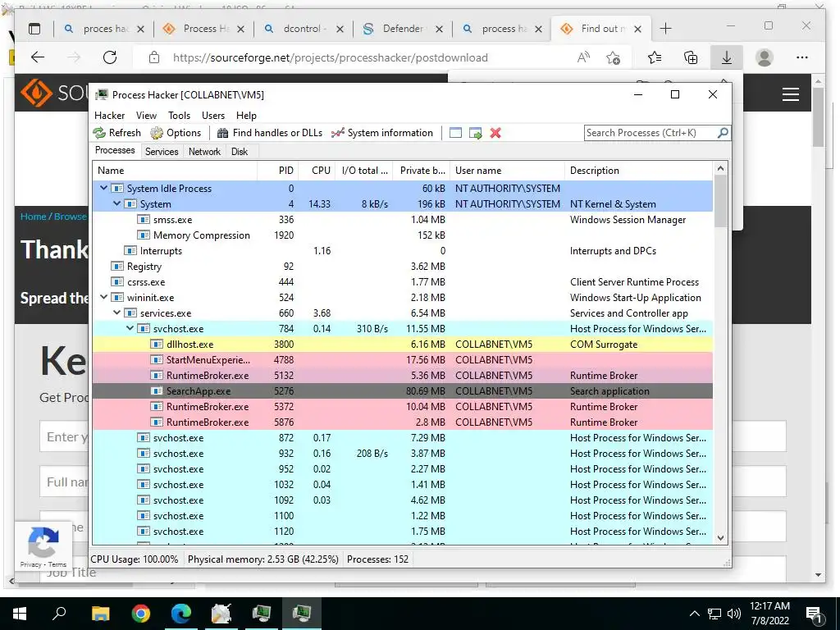
Task: Select the csrss.exe process icon
Action: (117, 282)
